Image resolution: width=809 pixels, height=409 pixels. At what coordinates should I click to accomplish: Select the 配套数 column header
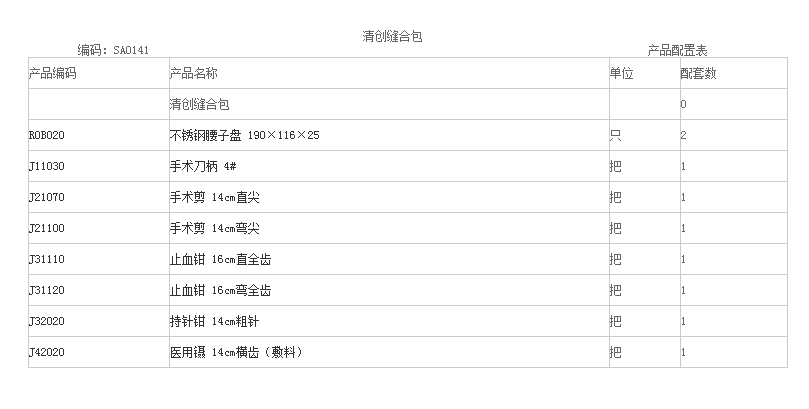point(698,73)
